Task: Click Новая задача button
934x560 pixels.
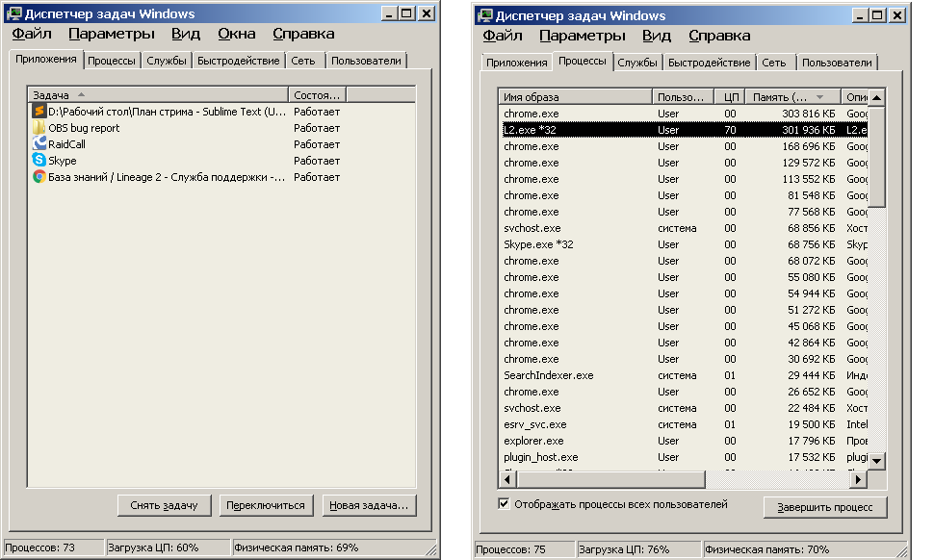Action: pos(369,505)
